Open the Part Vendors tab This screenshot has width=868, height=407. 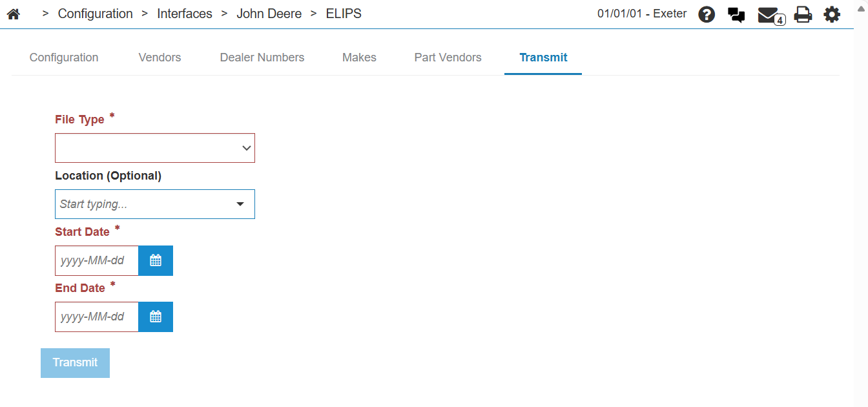tap(448, 57)
